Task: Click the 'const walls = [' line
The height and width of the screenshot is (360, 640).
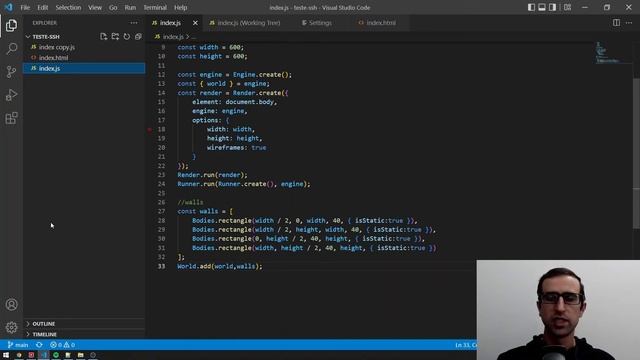Action: click(205, 211)
